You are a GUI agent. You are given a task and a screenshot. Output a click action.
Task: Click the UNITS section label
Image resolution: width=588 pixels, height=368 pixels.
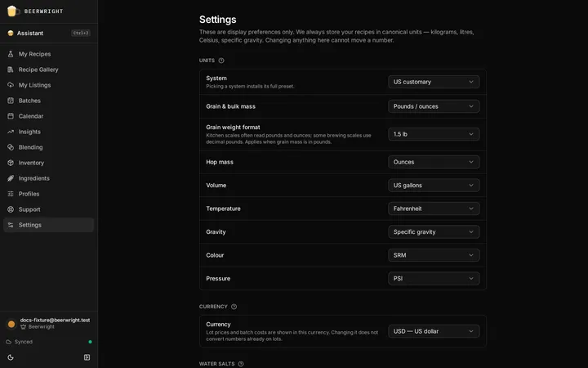(207, 61)
